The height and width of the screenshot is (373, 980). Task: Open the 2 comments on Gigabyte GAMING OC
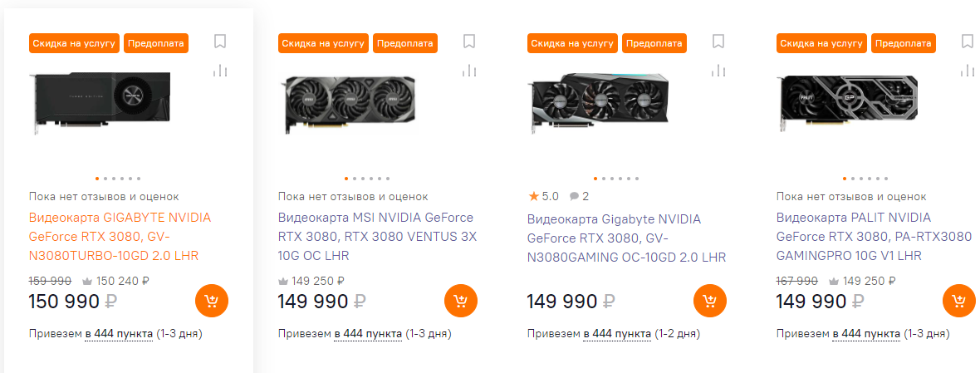coord(579,197)
